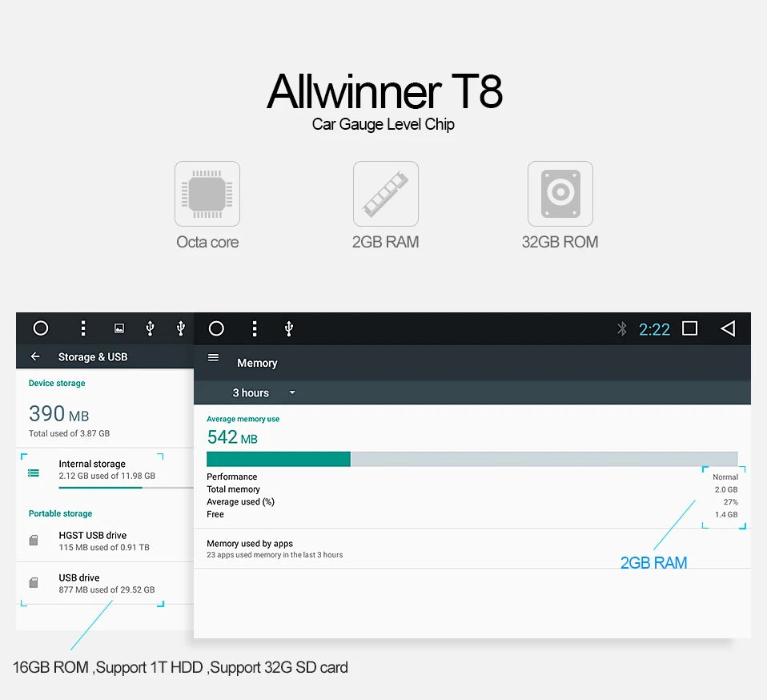
Task: Click the '1.4 GB' free value
Action: (726, 515)
